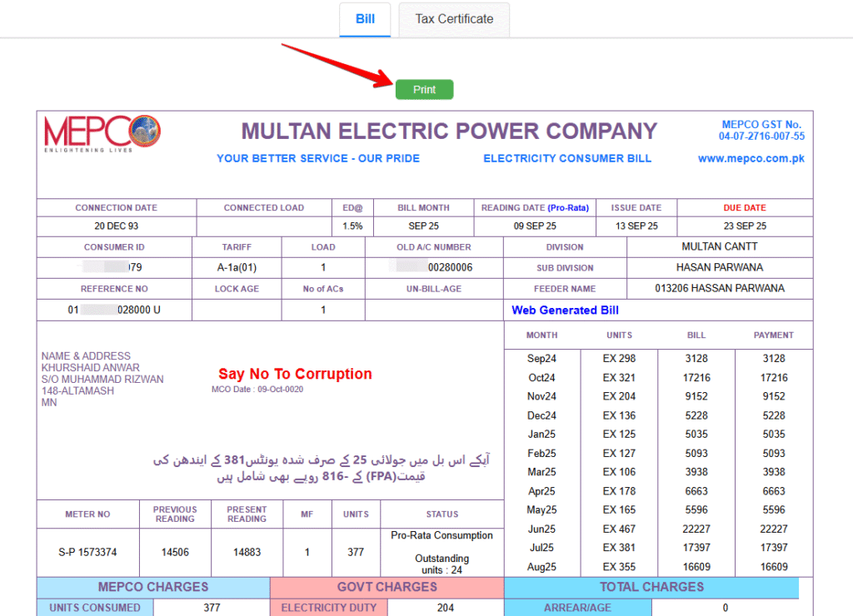The height and width of the screenshot is (616, 853).
Task: Click the DUE DATE header cell
Action: pos(743,207)
